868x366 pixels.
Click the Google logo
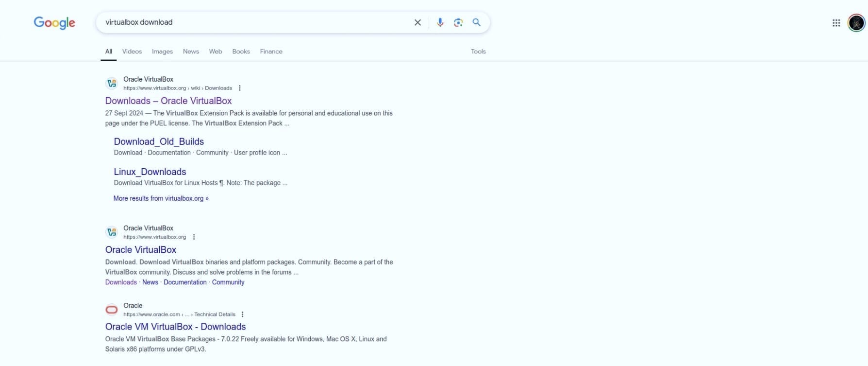[x=54, y=23]
